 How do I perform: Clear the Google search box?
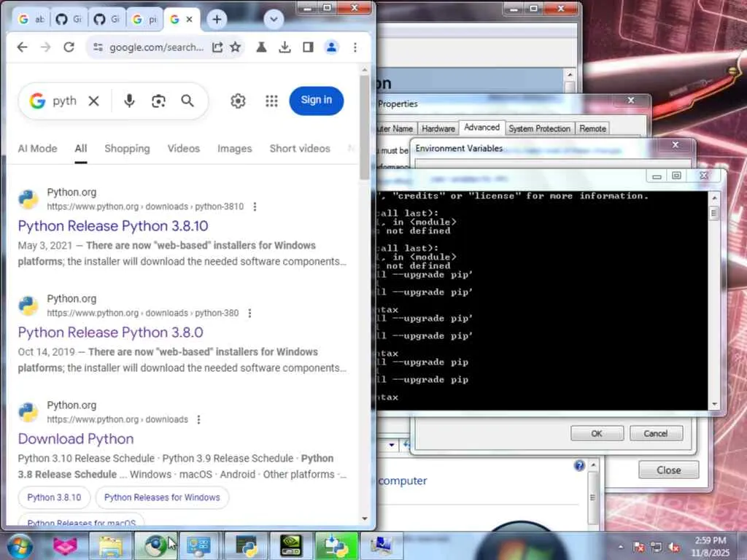tap(94, 101)
